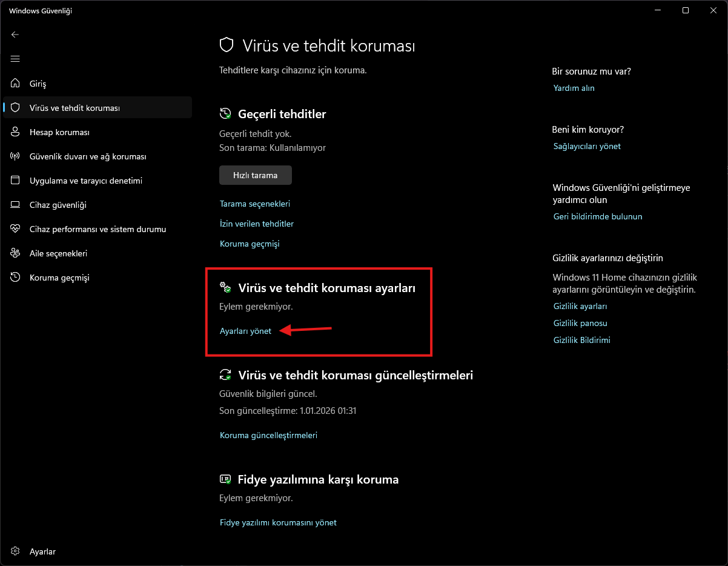Open the İzin verilen tehditler link

(x=256, y=224)
